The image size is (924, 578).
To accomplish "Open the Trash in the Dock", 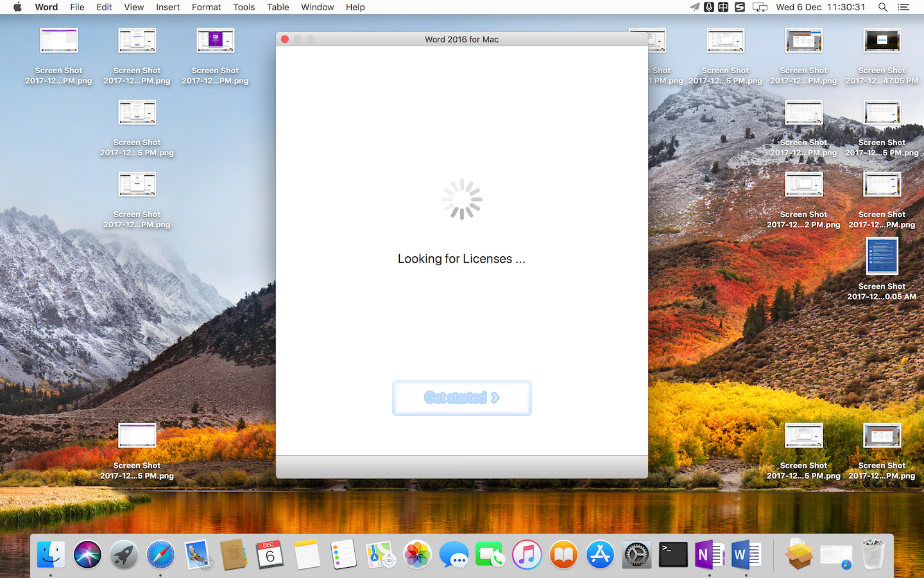I will point(873,555).
